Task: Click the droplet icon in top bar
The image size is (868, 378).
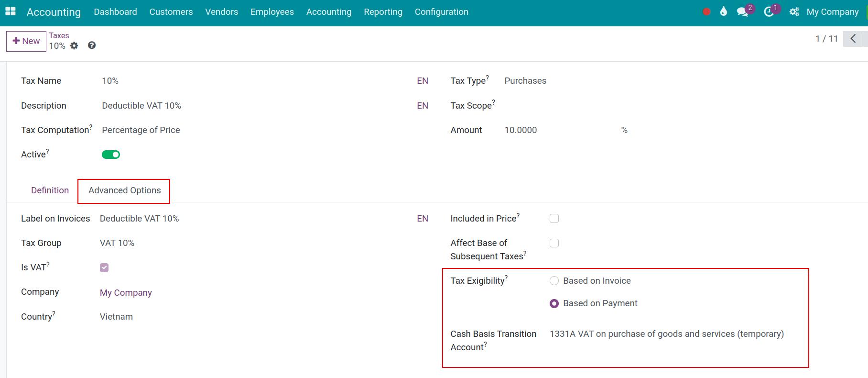Action: pos(723,11)
